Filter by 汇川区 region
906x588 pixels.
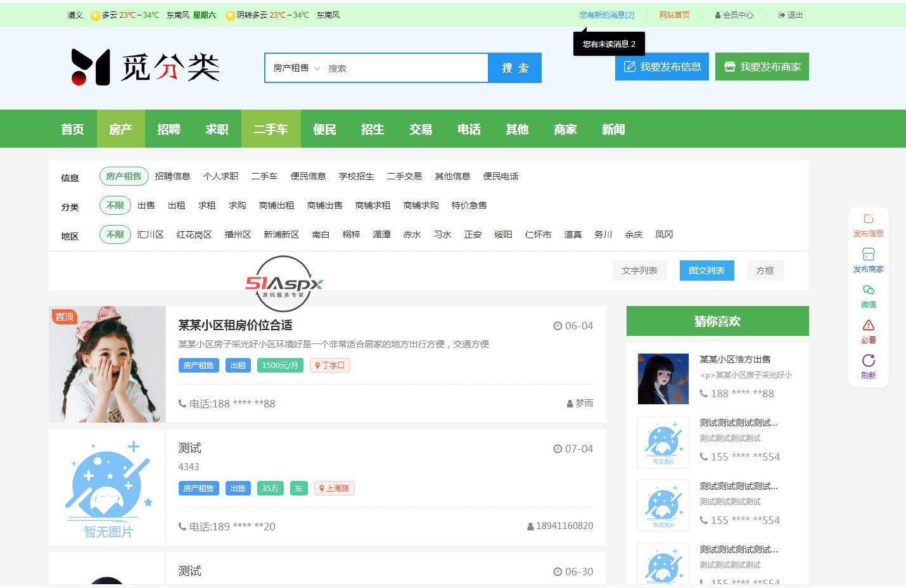[151, 234]
